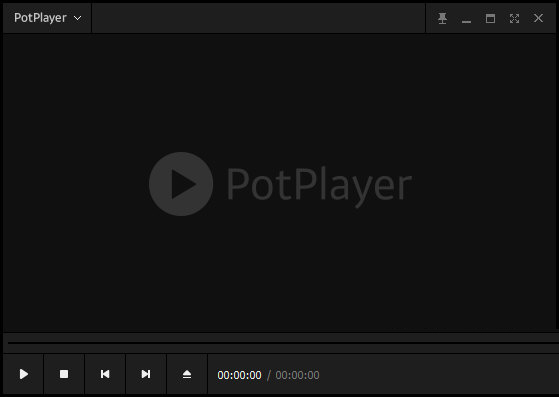Open the PotPlayer main menu dropdown
The height and width of the screenshot is (397, 559).
47,18
